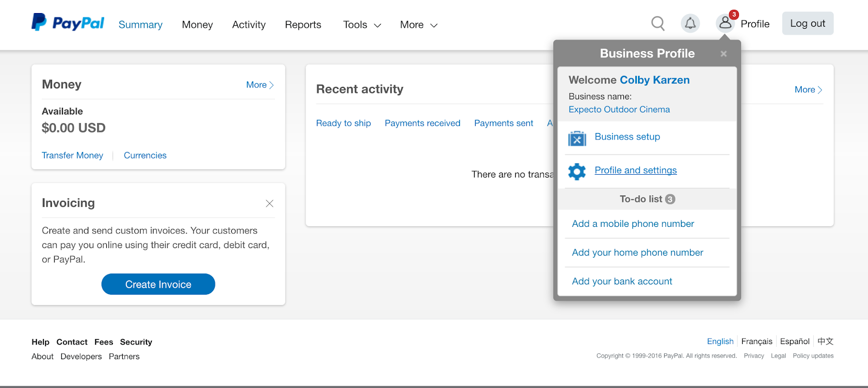Click the $0.00 USD available balance
Screen dimensions: 868x388
tap(74, 128)
